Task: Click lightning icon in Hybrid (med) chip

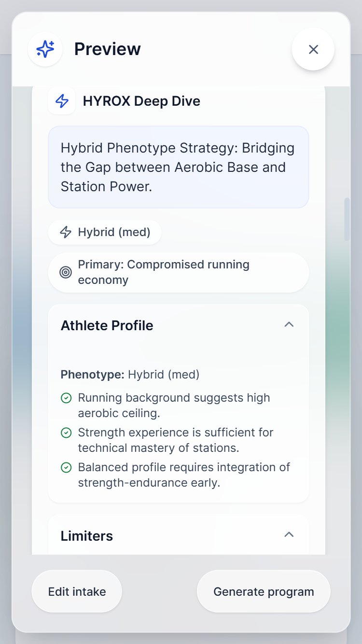Action: click(66, 232)
